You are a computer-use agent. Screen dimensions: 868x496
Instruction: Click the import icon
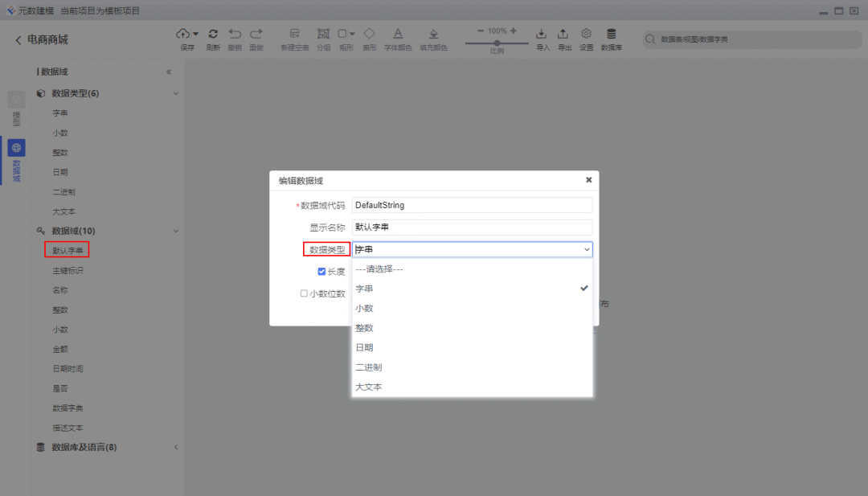542,34
